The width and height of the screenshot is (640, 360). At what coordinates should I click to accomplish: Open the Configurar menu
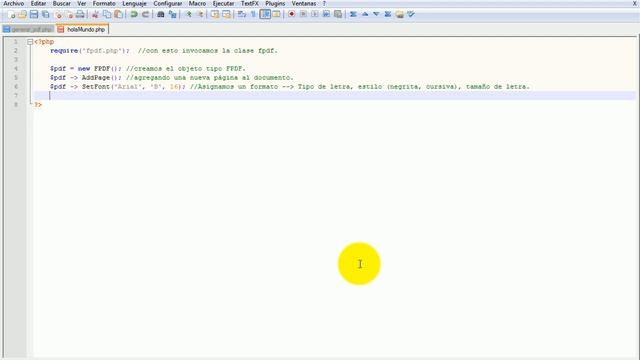tap(168, 4)
